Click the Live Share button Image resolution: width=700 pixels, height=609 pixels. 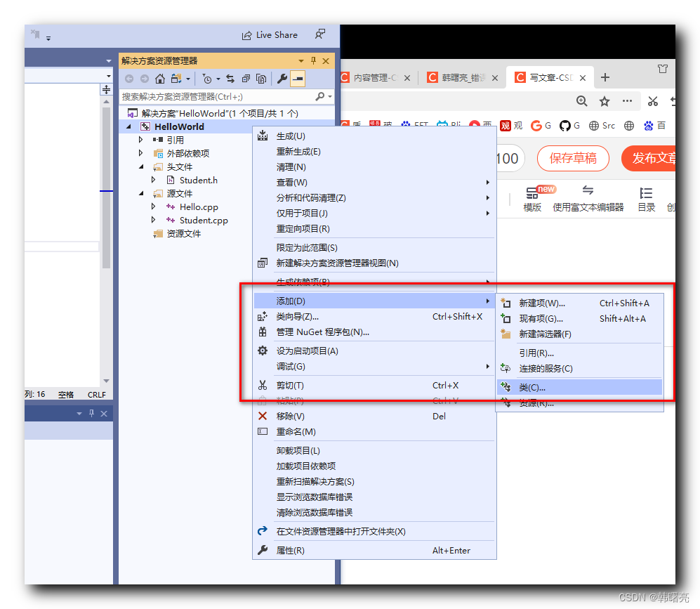[x=270, y=35]
